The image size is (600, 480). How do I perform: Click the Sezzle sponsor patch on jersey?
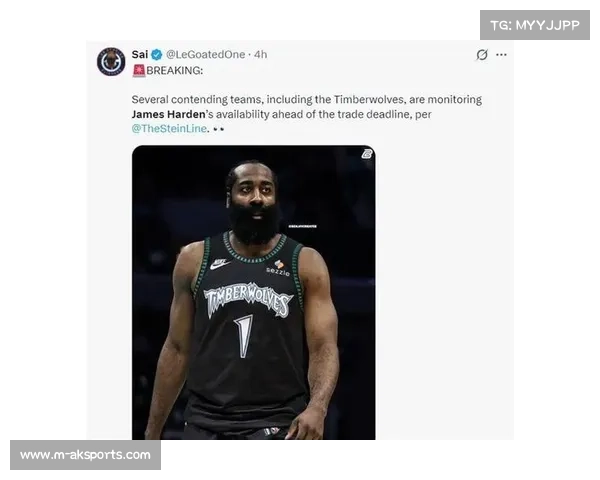278,268
